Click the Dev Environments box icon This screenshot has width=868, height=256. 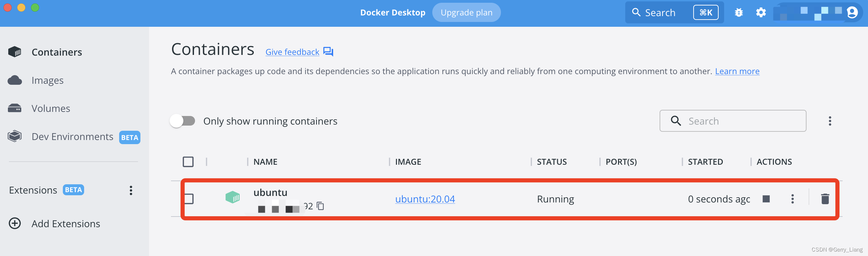pos(15,136)
